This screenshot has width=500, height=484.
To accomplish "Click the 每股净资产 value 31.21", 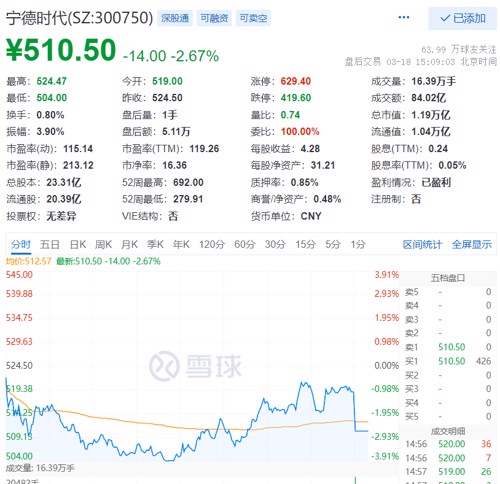I will click(x=323, y=165).
